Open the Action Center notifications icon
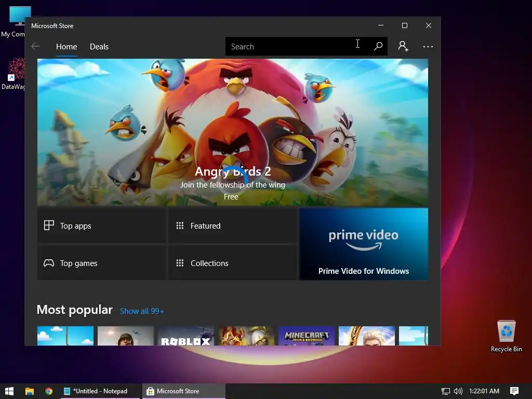The height and width of the screenshot is (399, 532). pyautogui.click(x=514, y=391)
